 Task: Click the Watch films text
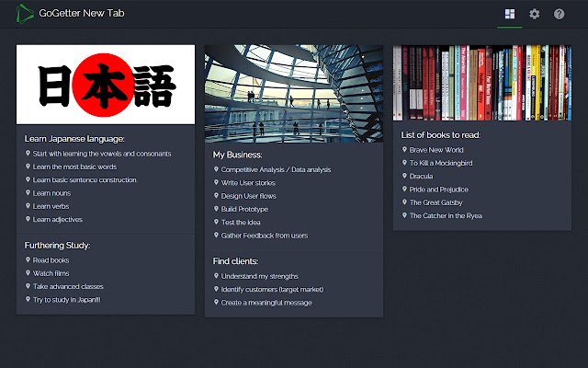(x=51, y=273)
